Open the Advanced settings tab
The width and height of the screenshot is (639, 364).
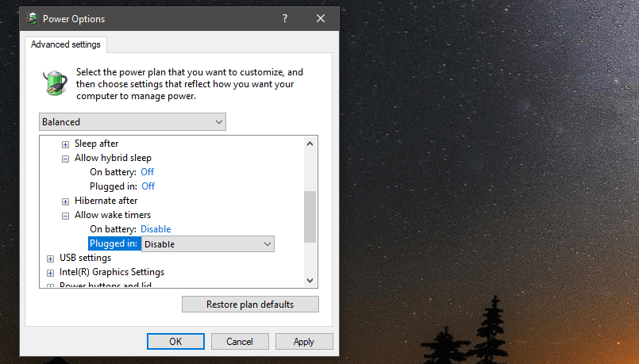[66, 44]
